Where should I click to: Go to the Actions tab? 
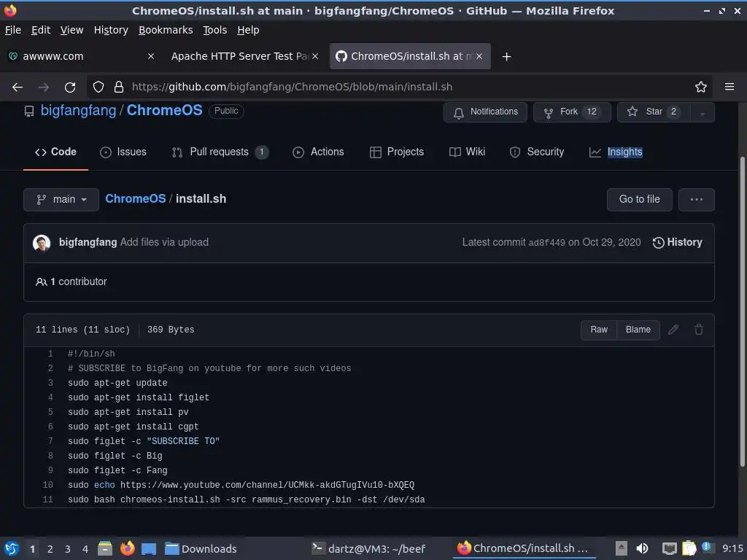click(x=318, y=152)
